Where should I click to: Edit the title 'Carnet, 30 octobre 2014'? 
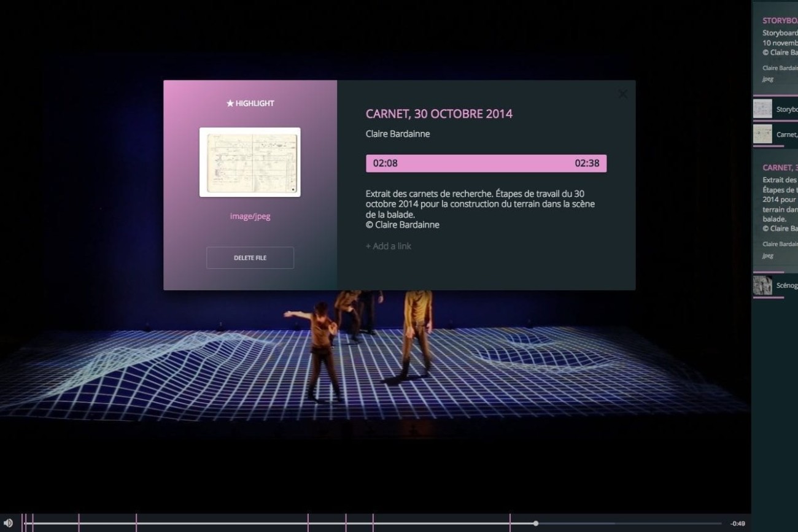coord(439,114)
